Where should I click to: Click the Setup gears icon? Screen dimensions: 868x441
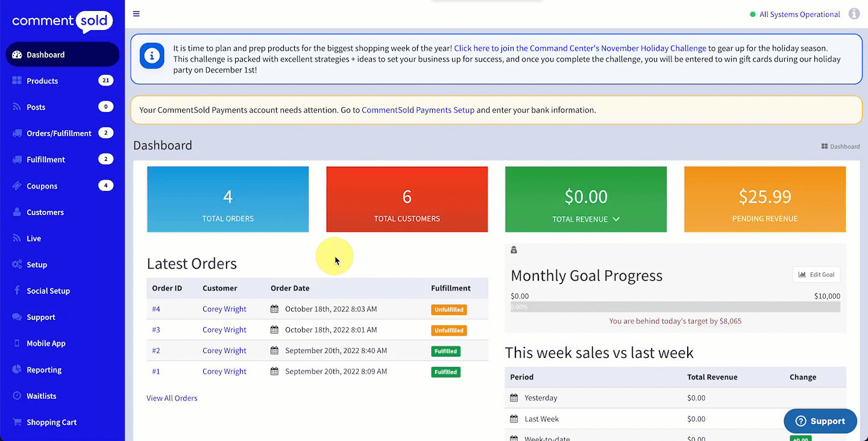[x=17, y=264]
